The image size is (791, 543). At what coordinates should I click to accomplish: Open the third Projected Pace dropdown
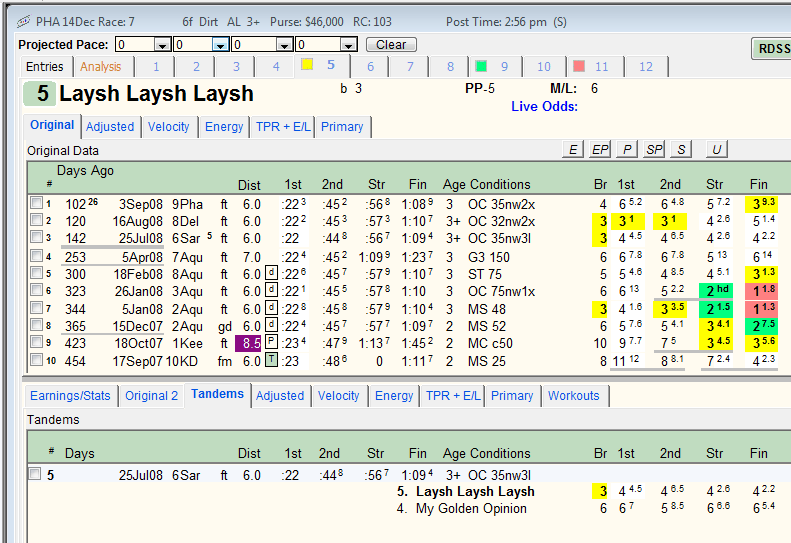(285, 45)
